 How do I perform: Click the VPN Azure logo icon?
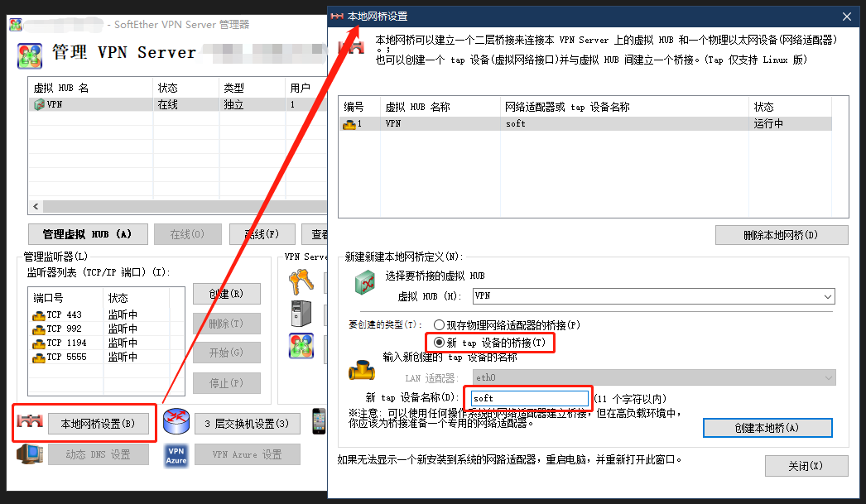[x=176, y=454]
